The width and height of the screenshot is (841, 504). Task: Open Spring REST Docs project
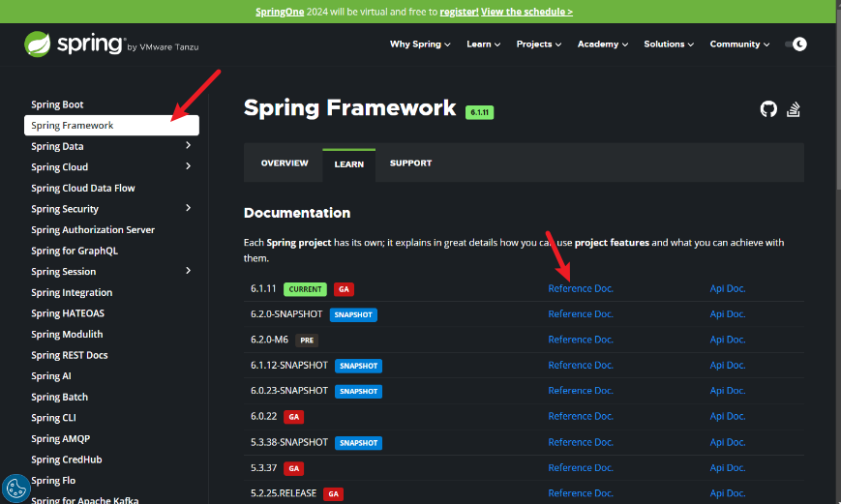tap(69, 355)
